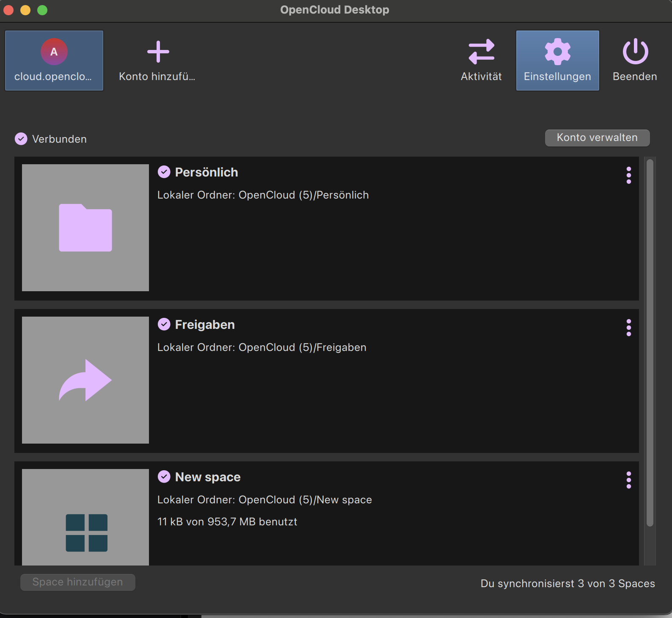Image resolution: width=672 pixels, height=618 pixels.
Task: Click Konto verwalten button
Action: pyautogui.click(x=597, y=138)
